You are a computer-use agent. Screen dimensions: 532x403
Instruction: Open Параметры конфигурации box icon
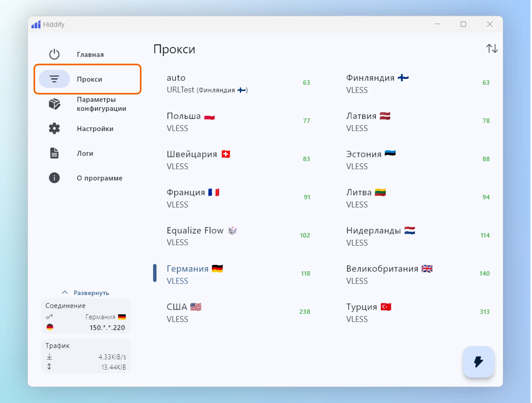tap(54, 104)
